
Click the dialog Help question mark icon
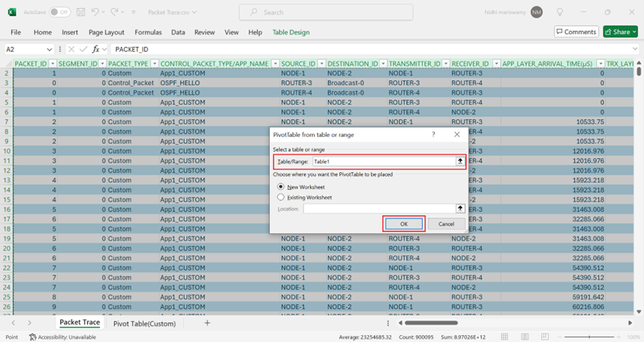tap(433, 135)
